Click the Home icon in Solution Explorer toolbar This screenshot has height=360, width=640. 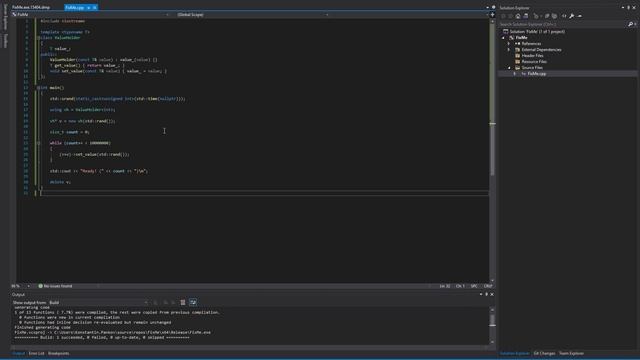click(518, 16)
